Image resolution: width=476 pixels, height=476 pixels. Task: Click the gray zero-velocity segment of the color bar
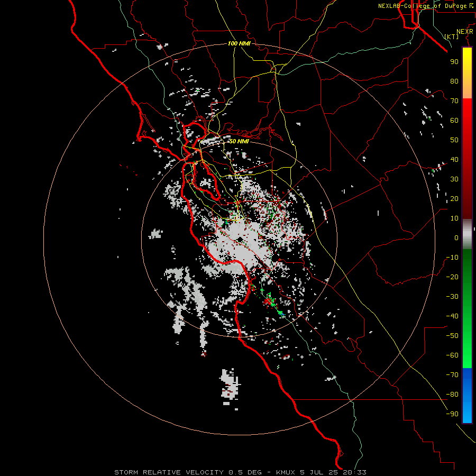point(467,234)
